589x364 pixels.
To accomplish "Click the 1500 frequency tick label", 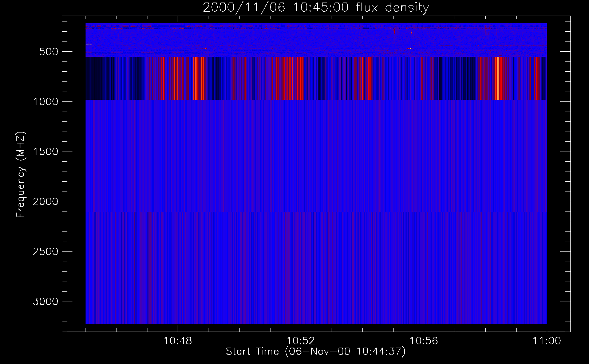I will point(46,151).
